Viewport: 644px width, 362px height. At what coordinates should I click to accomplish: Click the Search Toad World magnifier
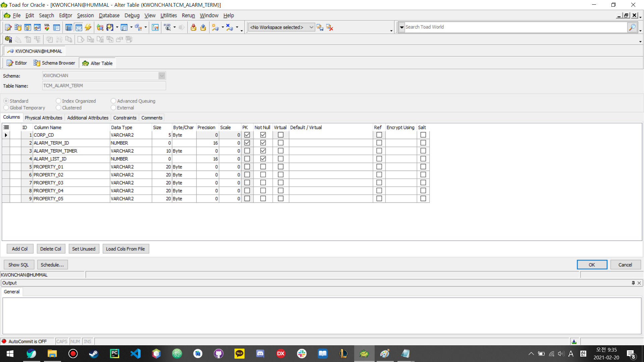pos(632,27)
